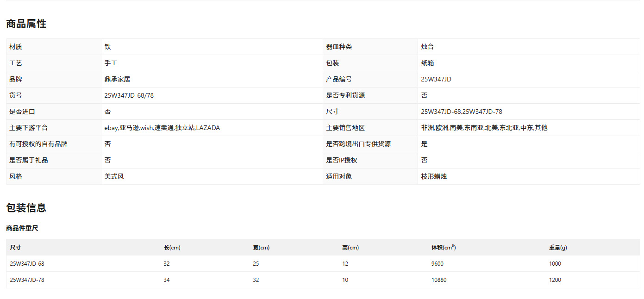
Task: Click the 商品件重尺 subheading
Action: [x=22, y=228]
